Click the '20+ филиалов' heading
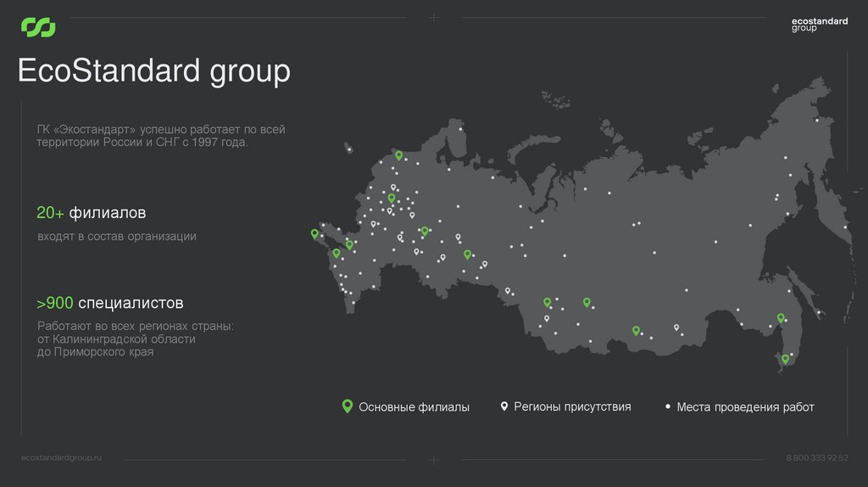 coord(92,213)
